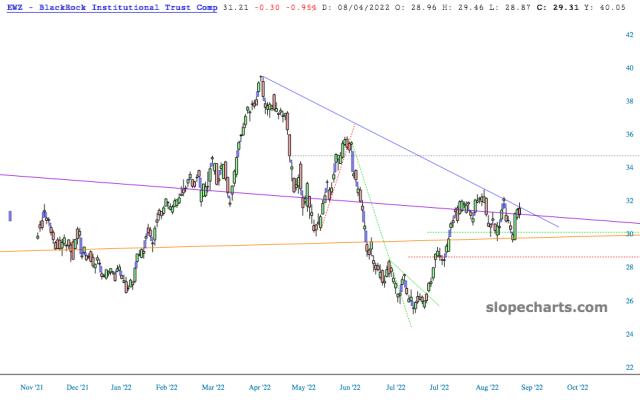Click the 22 price axis label
This screenshot has height=401, width=640.
point(629,368)
